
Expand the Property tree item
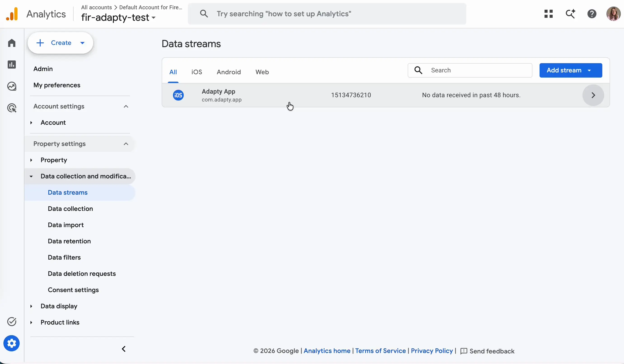pos(31,160)
